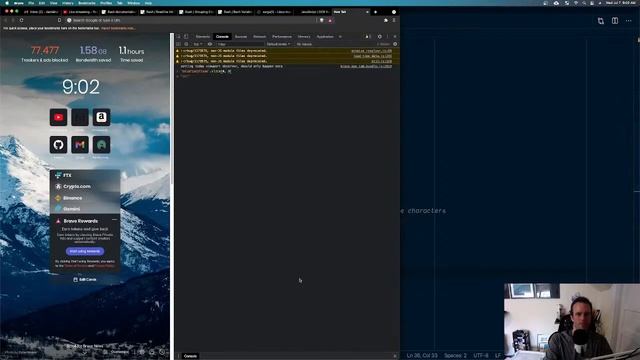Screen dimensions: 640x360
Task: Open the Gmail shortcut tile
Action: click(80, 144)
